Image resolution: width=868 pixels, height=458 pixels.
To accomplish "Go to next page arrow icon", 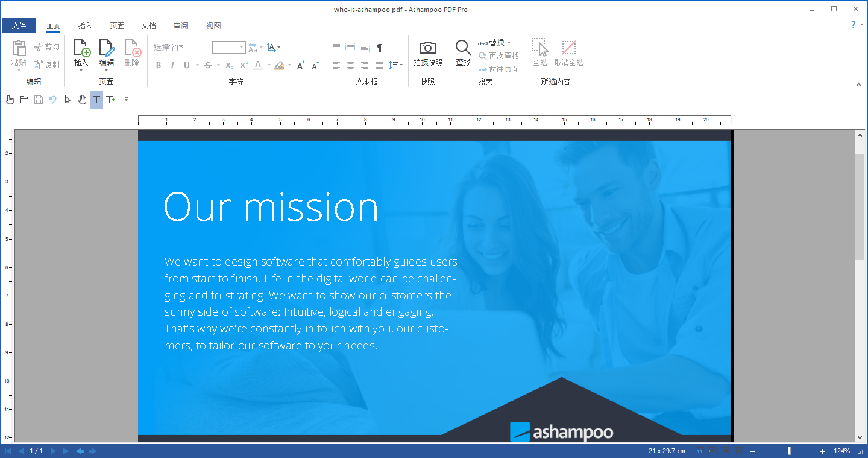I will [x=53, y=451].
